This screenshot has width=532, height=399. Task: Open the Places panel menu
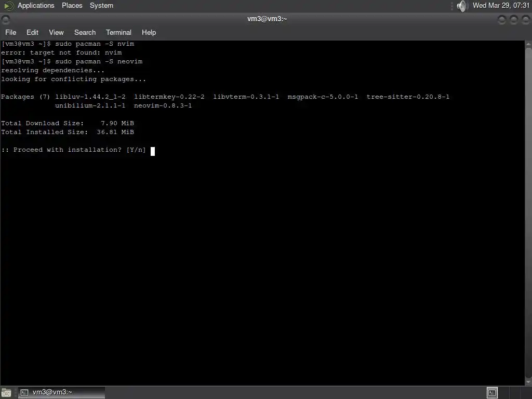(x=72, y=5)
